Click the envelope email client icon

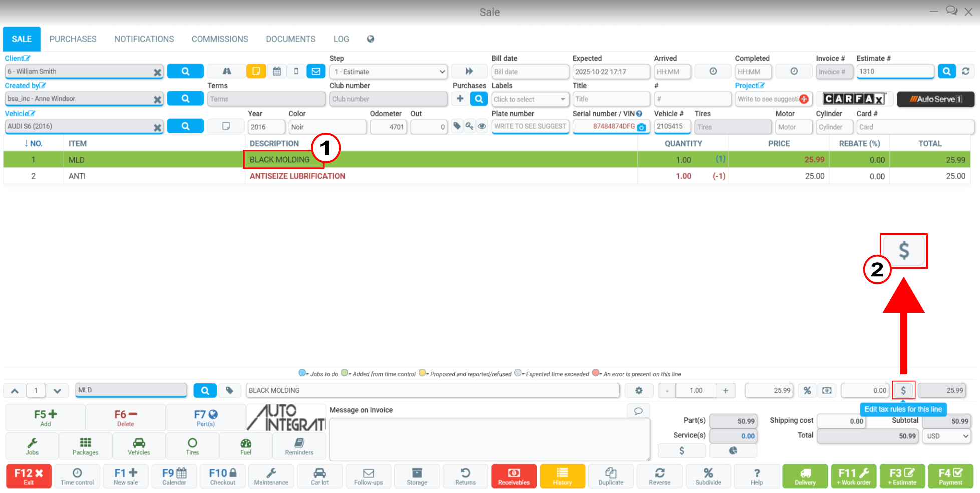click(x=316, y=71)
